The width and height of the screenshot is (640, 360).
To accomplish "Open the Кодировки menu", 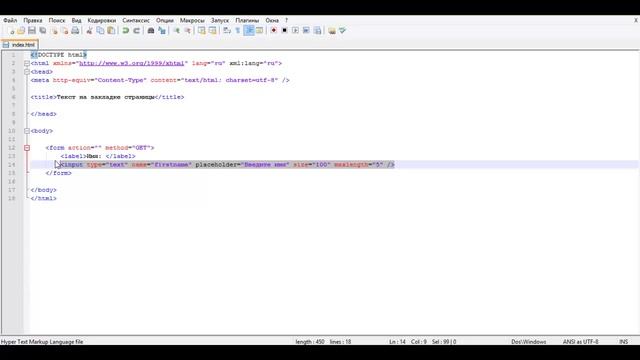I will 102,20.
